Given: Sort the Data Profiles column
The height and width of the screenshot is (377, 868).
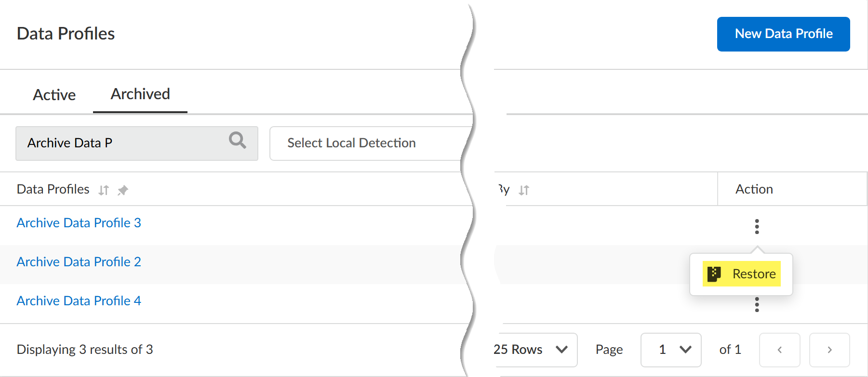Looking at the screenshot, I should tap(104, 190).
